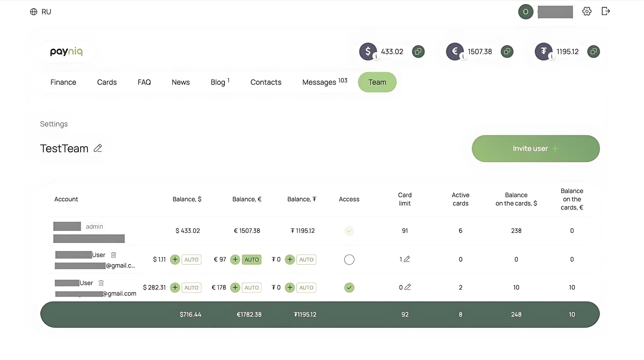Screen dimensions: 644x360
Task: Open the Cards tab
Action: [107, 82]
